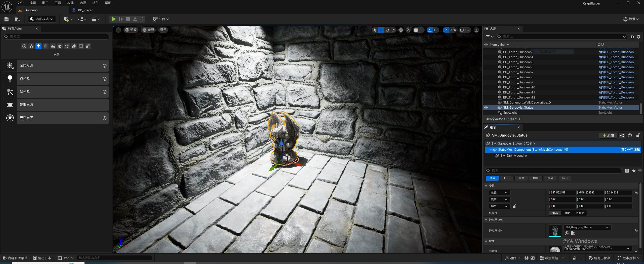This screenshot has height=264, width=644.
Task: Toggle rotation angle snapping
Action: (x=430, y=30)
